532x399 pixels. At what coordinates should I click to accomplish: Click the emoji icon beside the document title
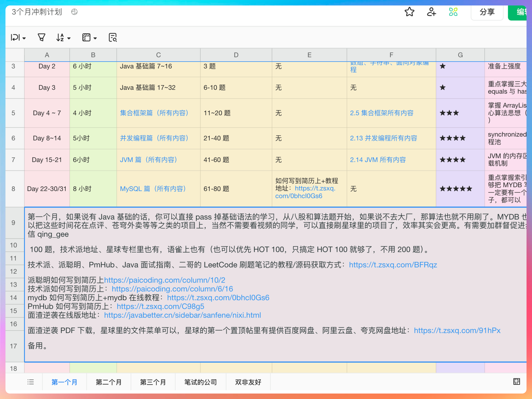point(74,12)
